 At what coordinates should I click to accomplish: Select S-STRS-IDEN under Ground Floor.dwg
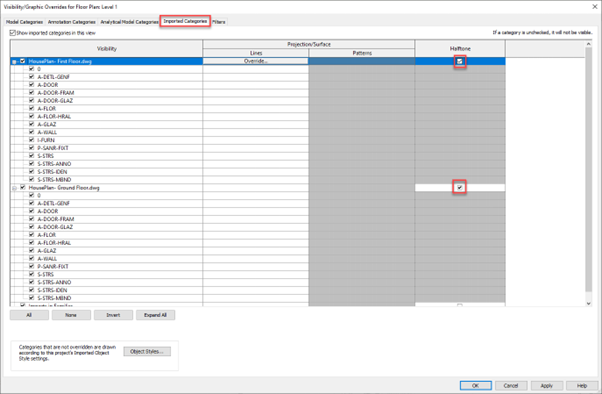[x=52, y=290]
